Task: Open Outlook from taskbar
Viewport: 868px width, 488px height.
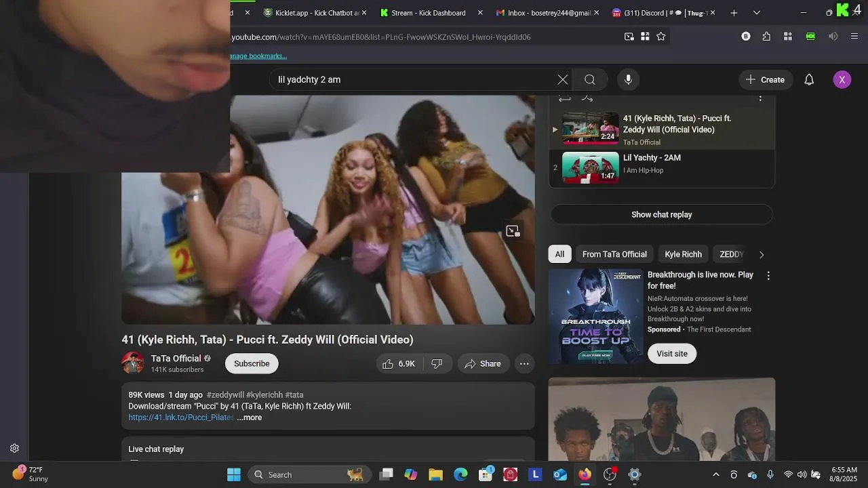Action: [560, 474]
